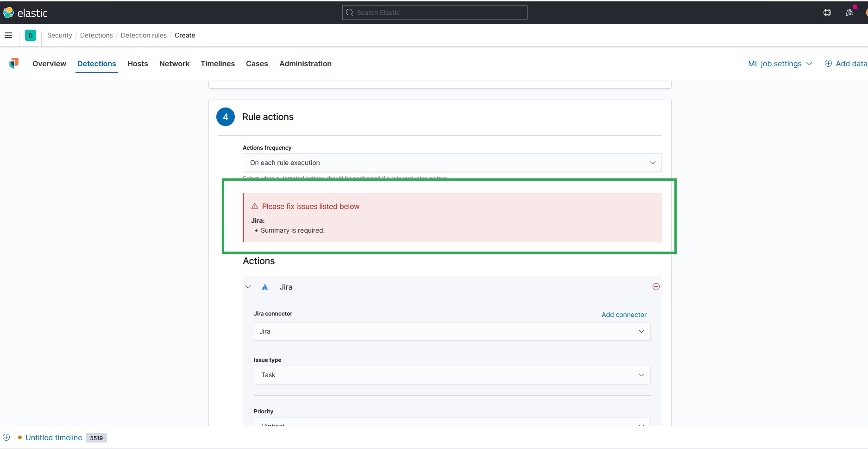This screenshot has width=868, height=449.
Task: Open the Detection rules breadcrumb
Action: click(144, 35)
